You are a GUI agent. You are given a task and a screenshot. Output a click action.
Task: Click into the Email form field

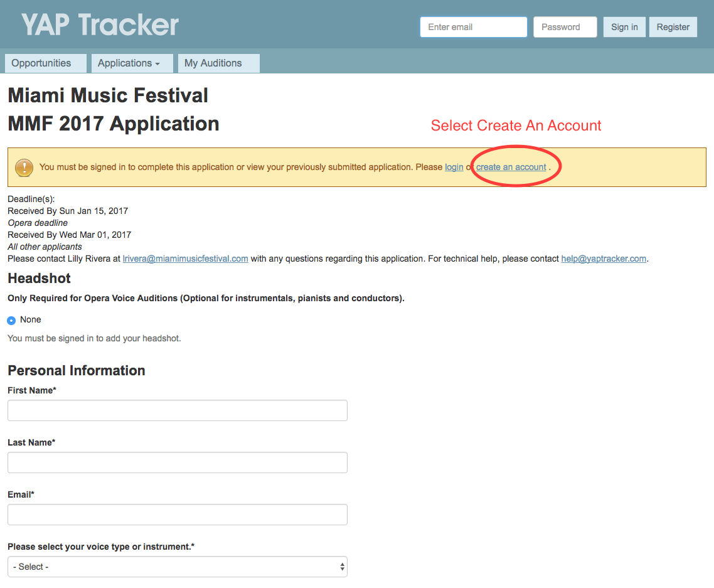click(x=178, y=515)
